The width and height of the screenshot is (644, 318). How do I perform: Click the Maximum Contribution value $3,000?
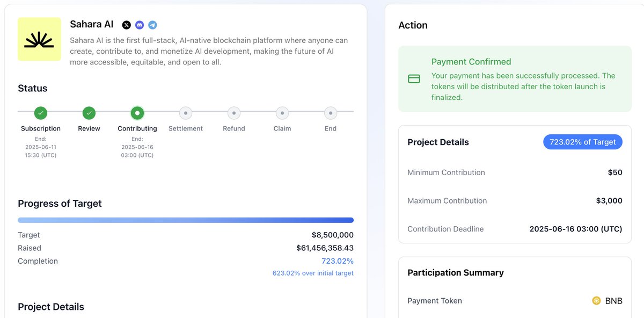(609, 201)
